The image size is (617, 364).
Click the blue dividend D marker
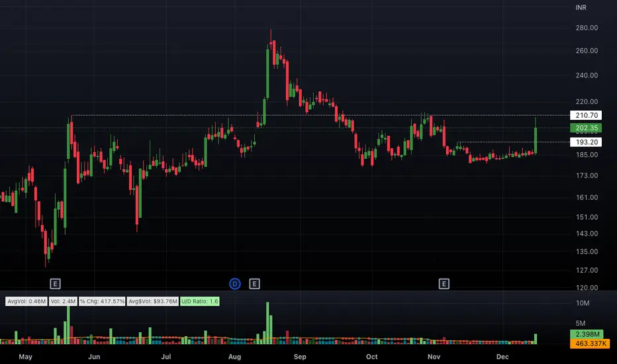click(x=235, y=284)
